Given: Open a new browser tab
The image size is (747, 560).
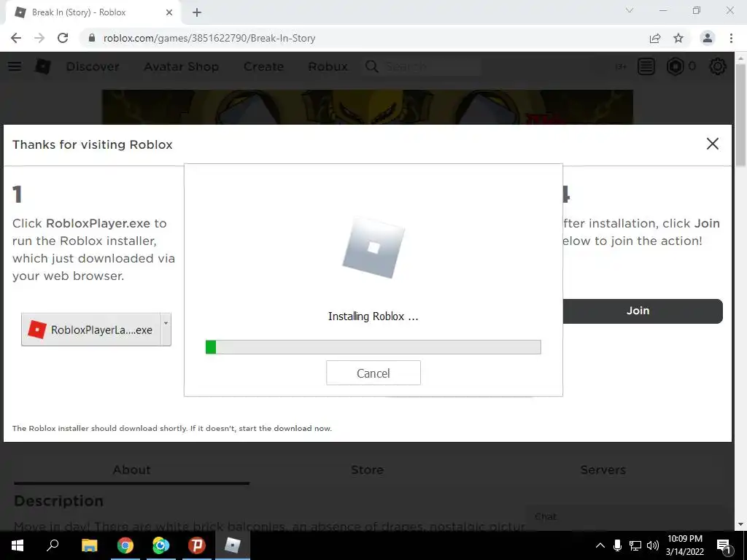Looking at the screenshot, I should click(197, 12).
